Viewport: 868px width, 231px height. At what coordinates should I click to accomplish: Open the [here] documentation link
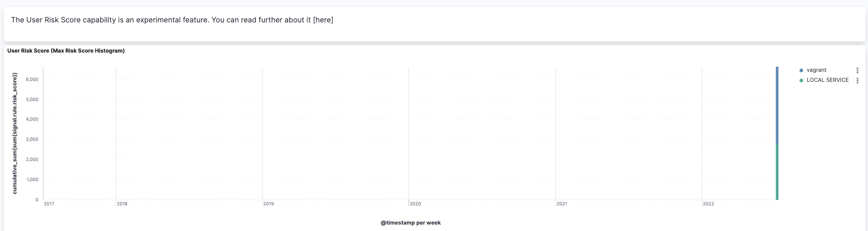[x=323, y=20]
